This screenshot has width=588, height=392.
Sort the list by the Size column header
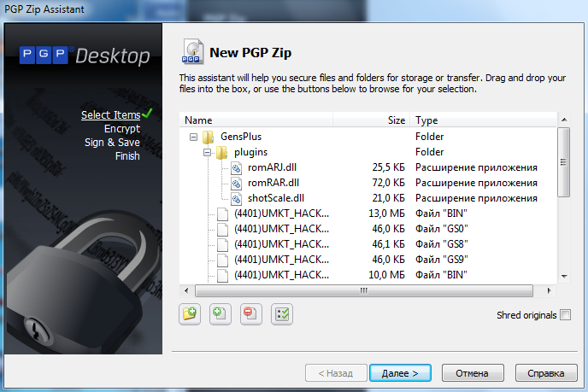(x=371, y=120)
